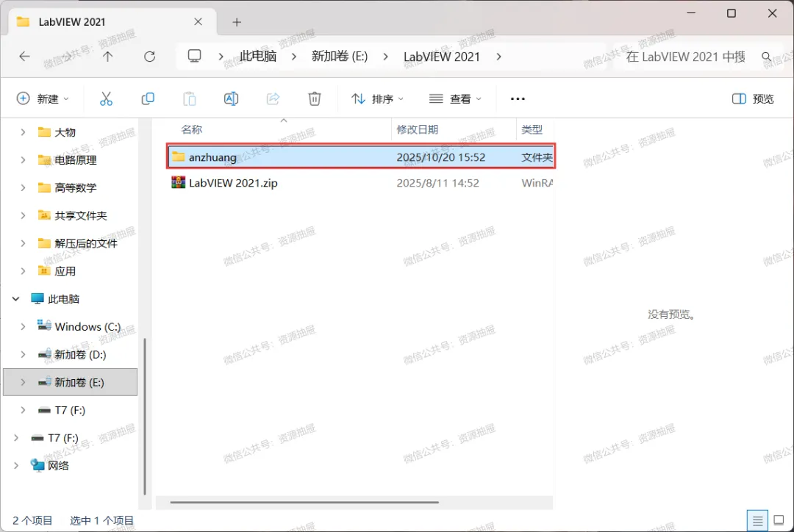Screen dimensions: 794x532
Task: Click the anzhuang date 2025/10/20 15:52
Action: pyautogui.click(x=440, y=157)
